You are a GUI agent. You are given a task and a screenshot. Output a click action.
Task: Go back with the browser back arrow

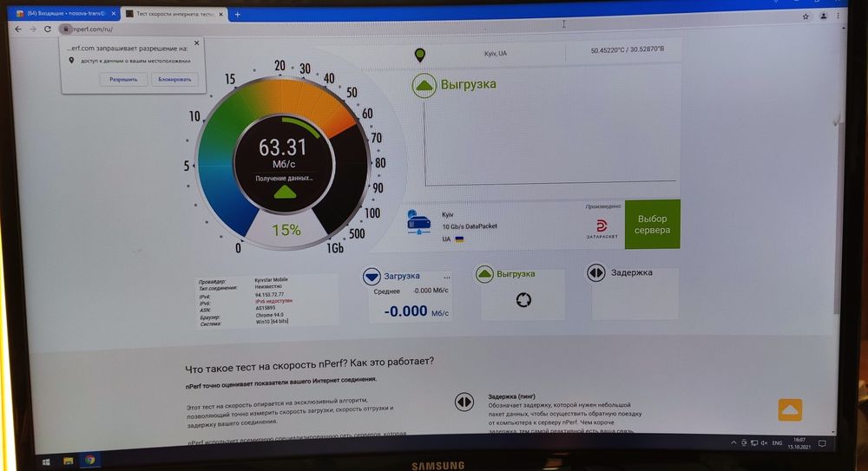click(x=18, y=29)
